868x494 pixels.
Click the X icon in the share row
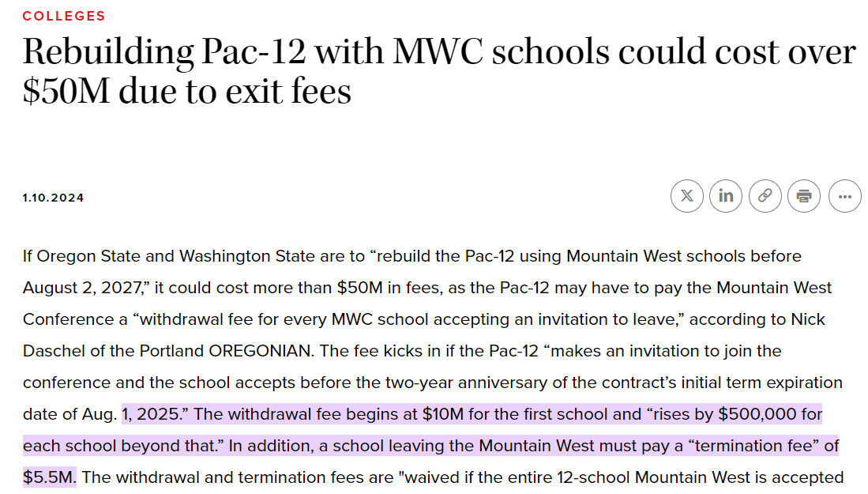(686, 195)
